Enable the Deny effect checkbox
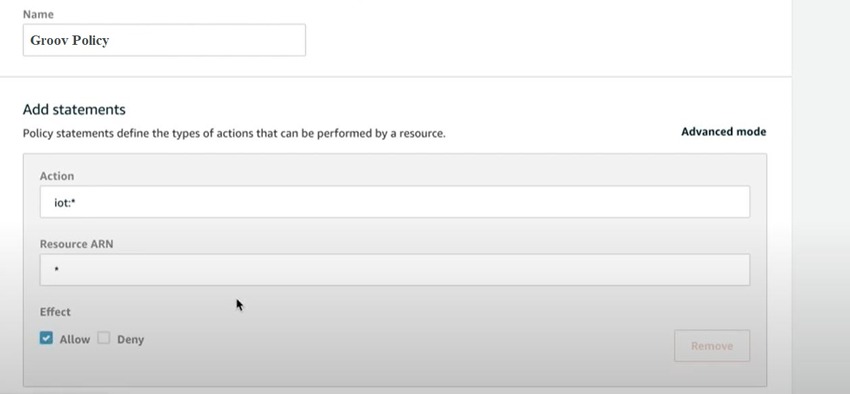This screenshot has width=850, height=394. click(x=104, y=338)
